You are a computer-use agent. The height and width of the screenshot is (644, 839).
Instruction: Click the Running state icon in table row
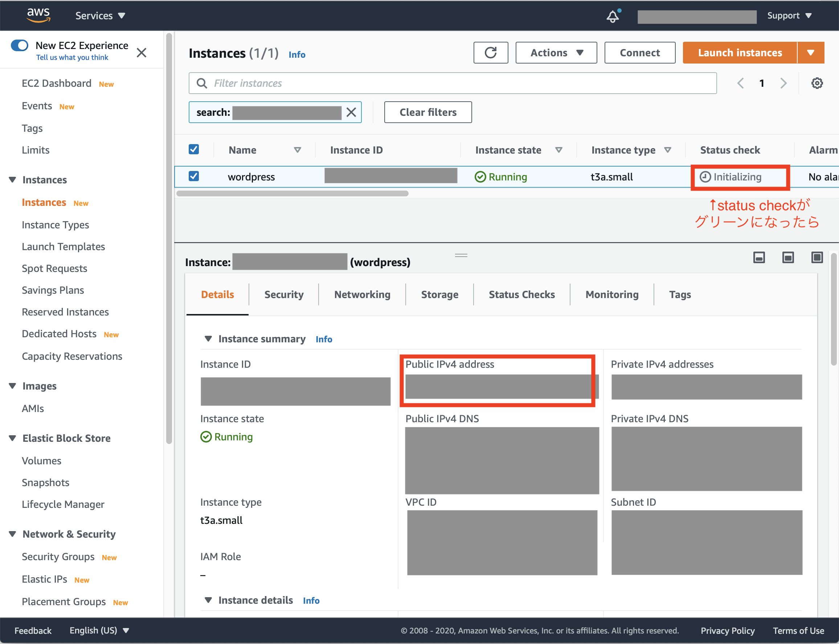click(x=480, y=177)
